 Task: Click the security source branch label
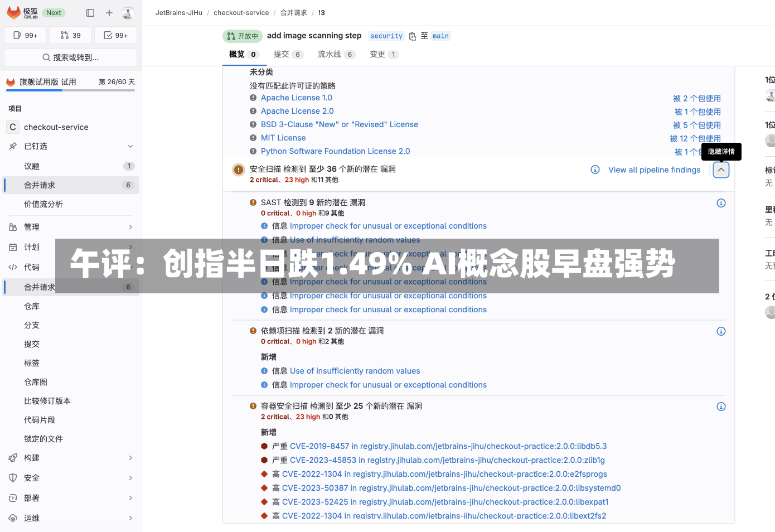tap(386, 36)
